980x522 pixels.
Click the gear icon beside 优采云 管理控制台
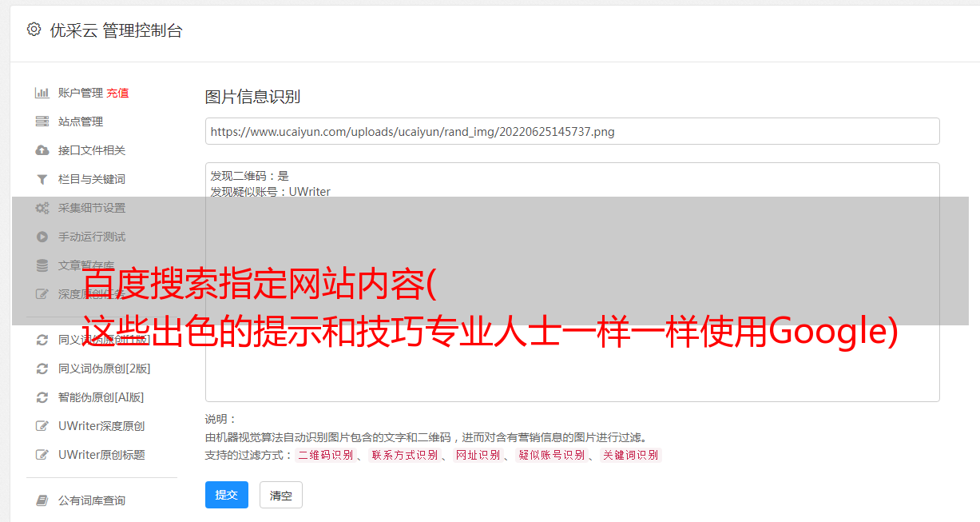34,30
